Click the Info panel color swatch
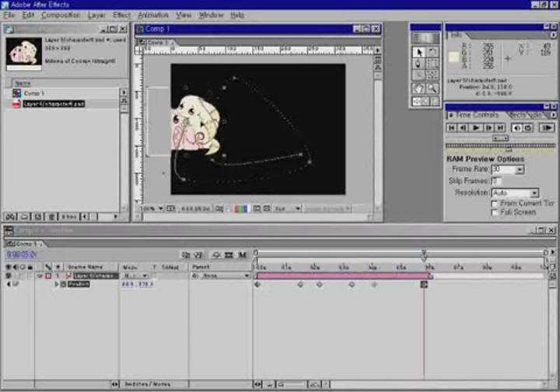 tap(454, 57)
